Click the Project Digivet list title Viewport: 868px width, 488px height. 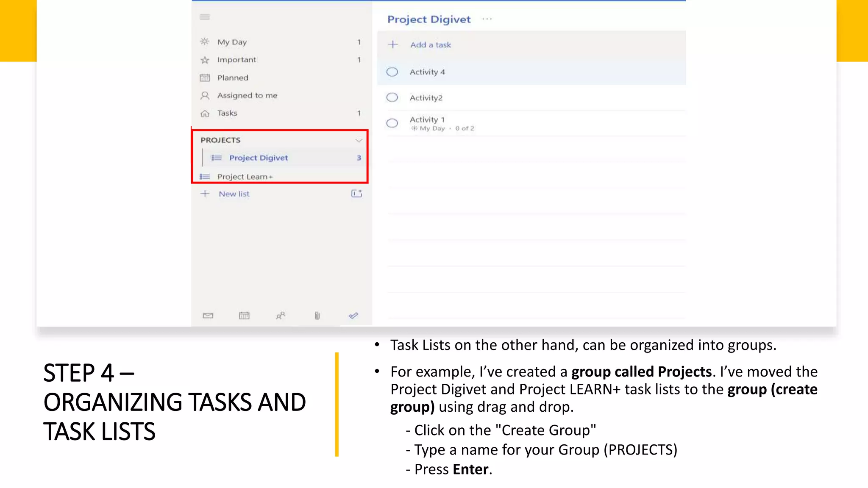429,19
